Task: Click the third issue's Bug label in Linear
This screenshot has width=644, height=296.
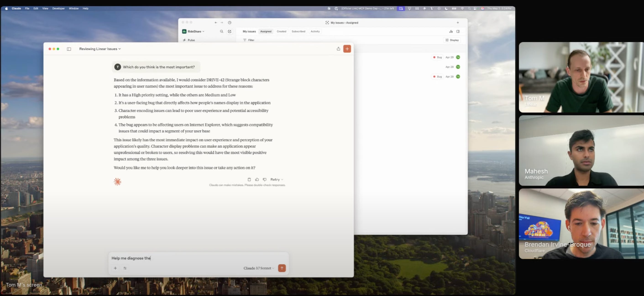Action: click(437, 76)
